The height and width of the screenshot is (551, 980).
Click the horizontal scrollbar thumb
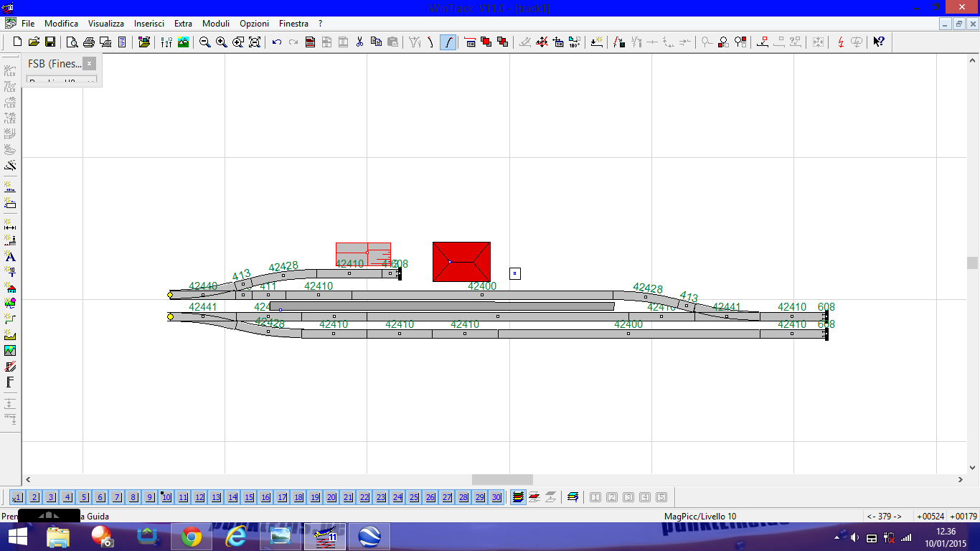click(502, 479)
